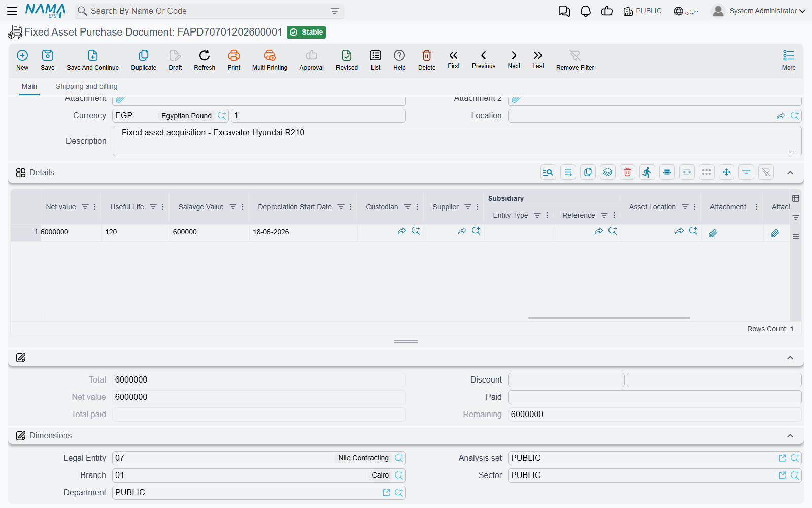Image resolution: width=812 pixels, height=508 pixels.
Task: Delete the document
Action: point(427,59)
